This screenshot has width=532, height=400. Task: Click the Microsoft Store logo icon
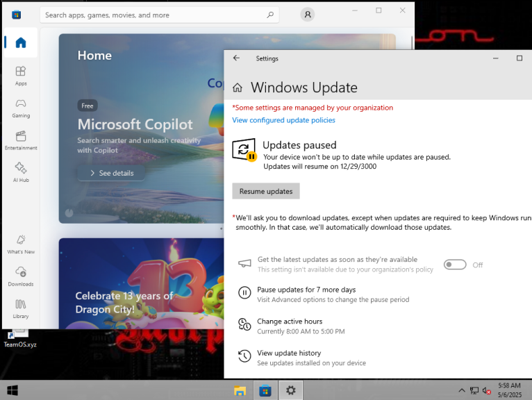click(x=16, y=15)
